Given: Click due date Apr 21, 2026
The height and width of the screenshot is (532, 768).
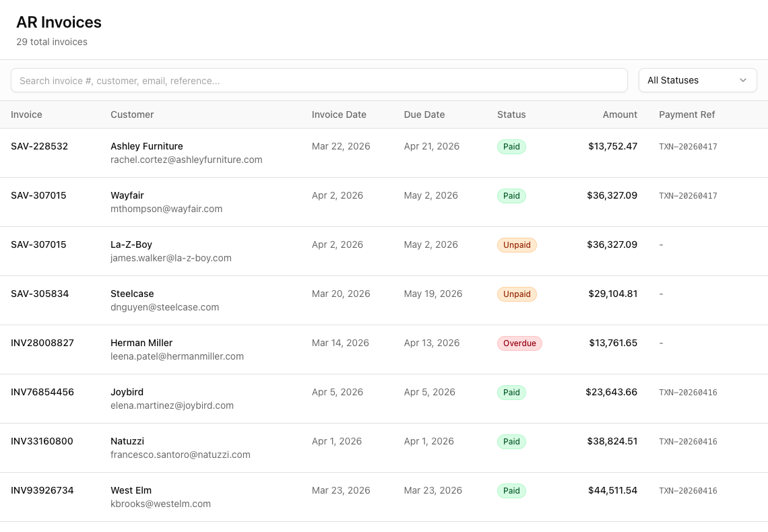Looking at the screenshot, I should point(432,146).
